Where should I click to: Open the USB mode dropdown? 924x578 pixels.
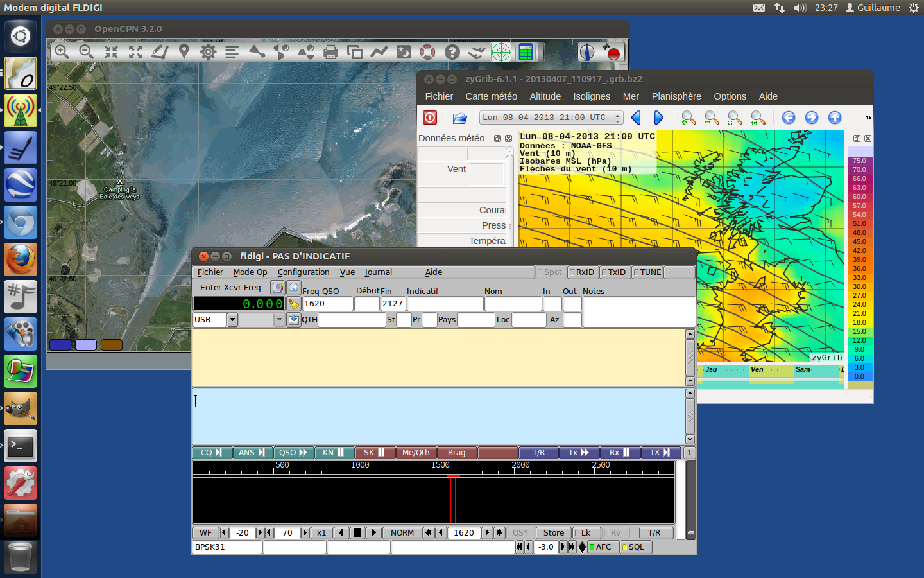pyautogui.click(x=232, y=320)
